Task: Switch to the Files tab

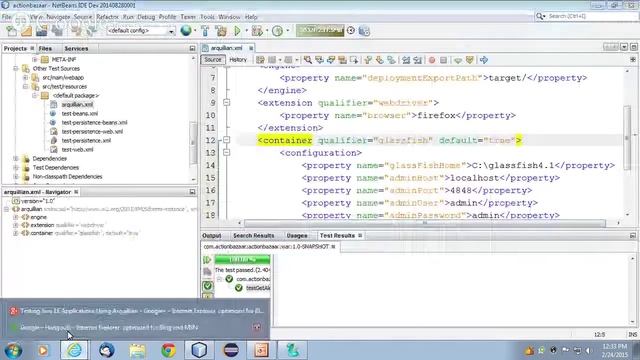Action: point(45,49)
